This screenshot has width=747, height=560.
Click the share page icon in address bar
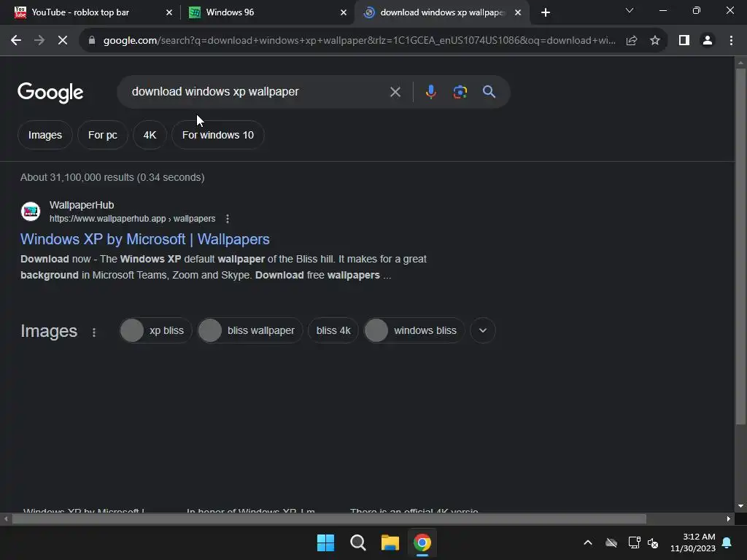pyautogui.click(x=631, y=41)
